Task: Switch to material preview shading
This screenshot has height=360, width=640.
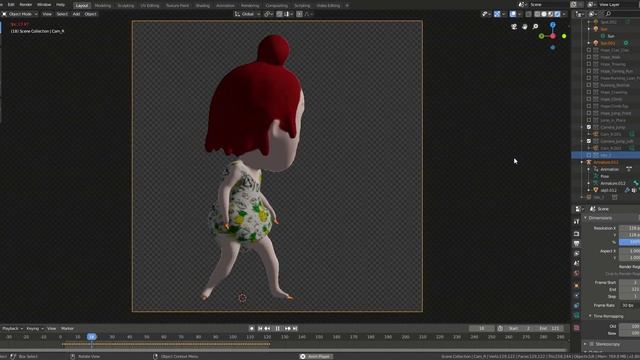Action: point(551,14)
